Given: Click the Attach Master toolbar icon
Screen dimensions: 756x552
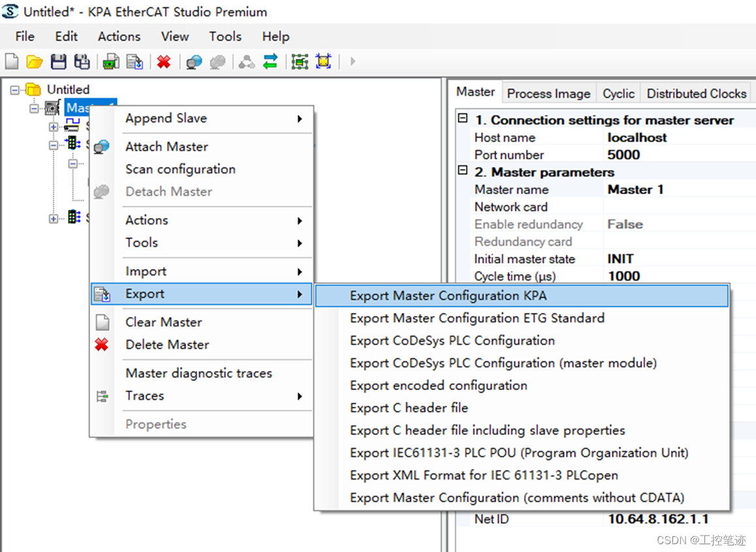Looking at the screenshot, I should (194, 62).
